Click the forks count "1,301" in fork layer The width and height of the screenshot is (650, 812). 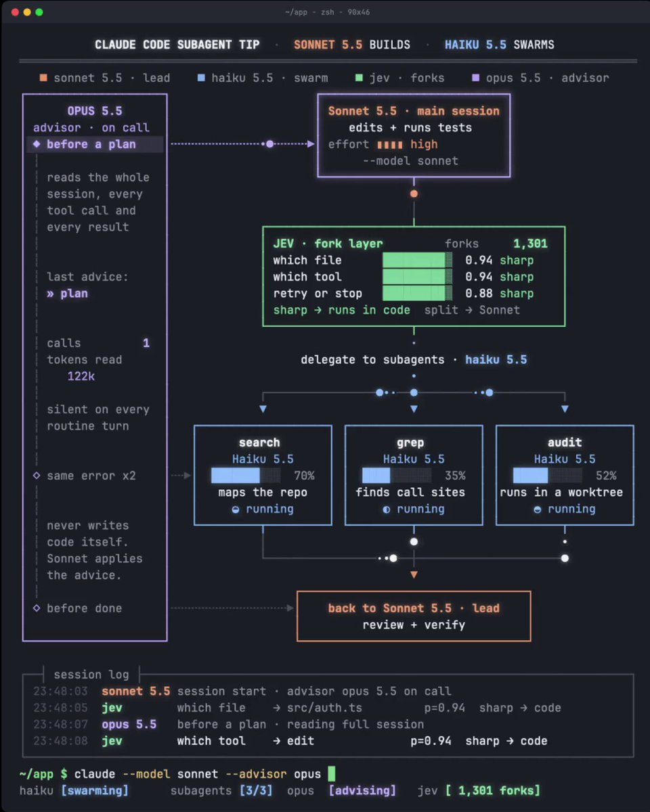click(x=530, y=244)
